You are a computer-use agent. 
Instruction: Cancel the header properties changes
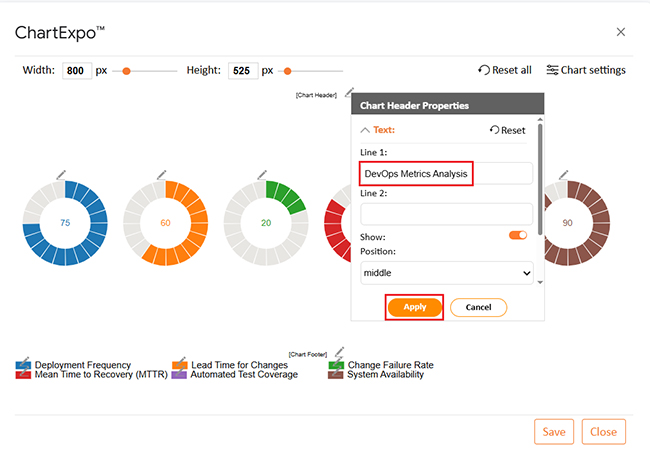click(x=478, y=307)
